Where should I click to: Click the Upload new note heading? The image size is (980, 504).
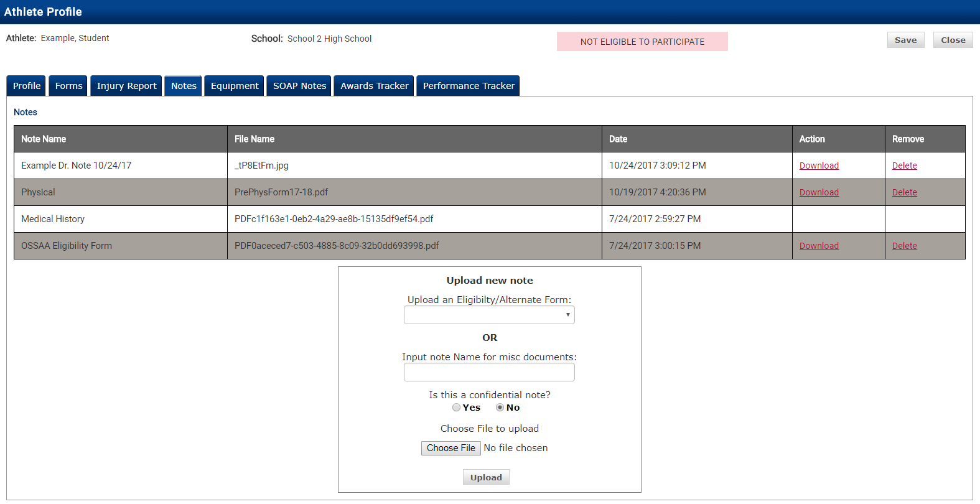point(490,281)
